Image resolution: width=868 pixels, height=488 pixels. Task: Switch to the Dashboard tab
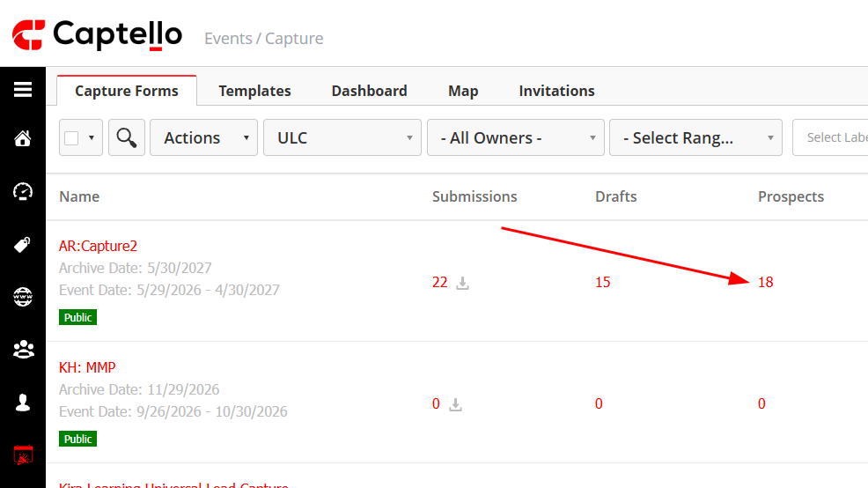pos(369,91)
